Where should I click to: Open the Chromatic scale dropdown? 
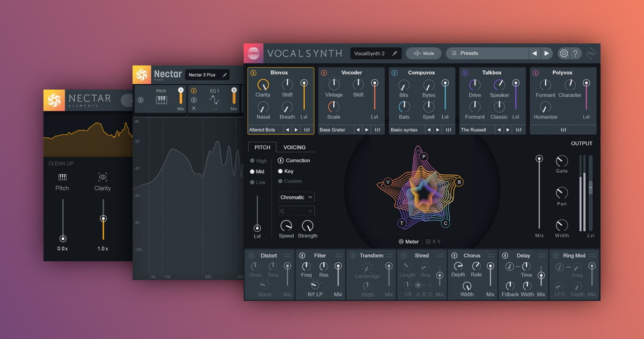click(296, 197)
